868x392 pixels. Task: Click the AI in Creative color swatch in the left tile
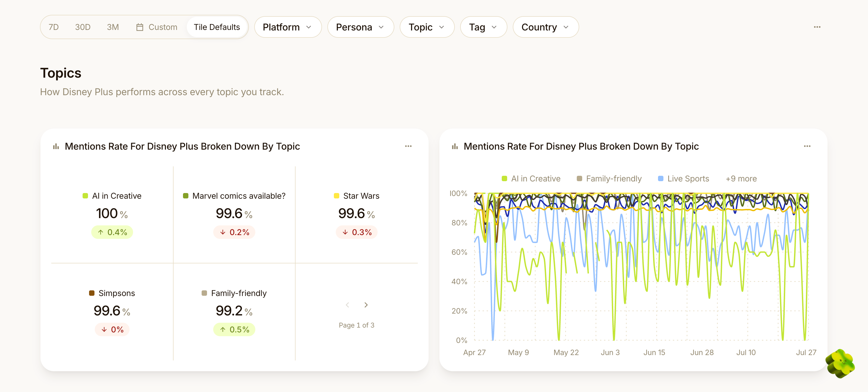(x=85, y=196)
